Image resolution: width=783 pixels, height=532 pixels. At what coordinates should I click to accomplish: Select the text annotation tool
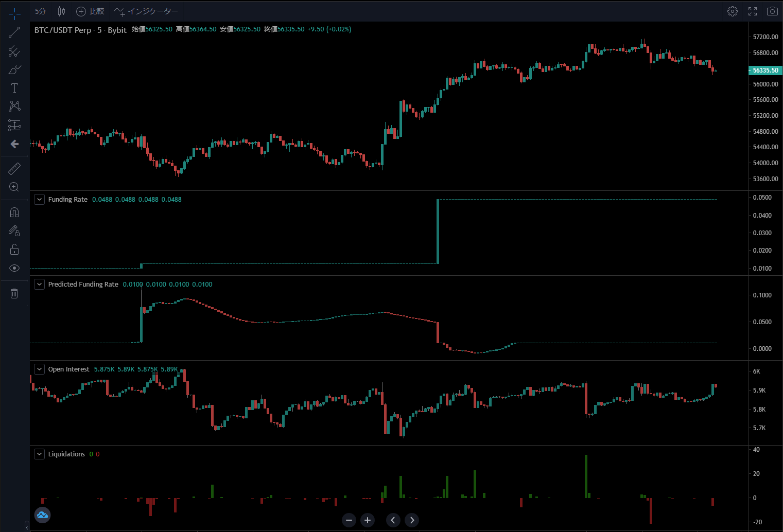[14, 88]
